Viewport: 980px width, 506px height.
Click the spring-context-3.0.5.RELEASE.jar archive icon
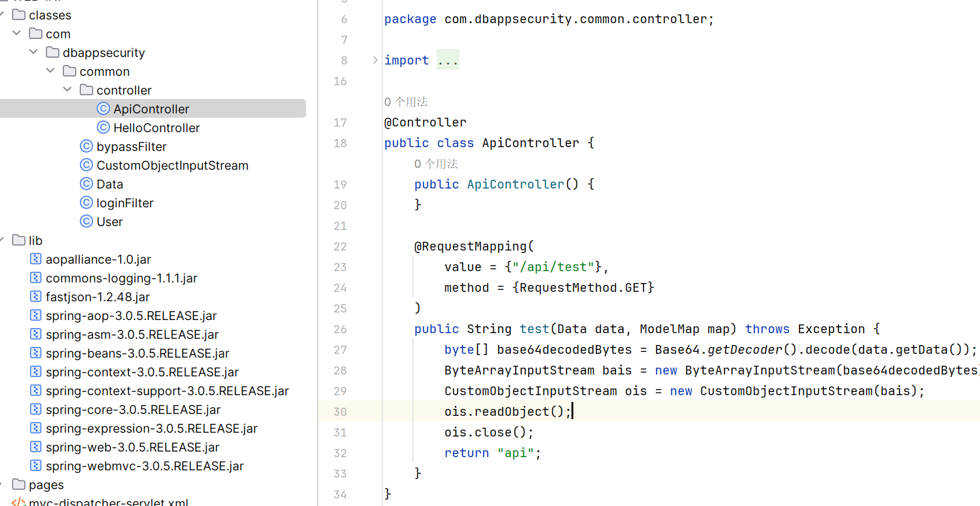pos(36,372)
